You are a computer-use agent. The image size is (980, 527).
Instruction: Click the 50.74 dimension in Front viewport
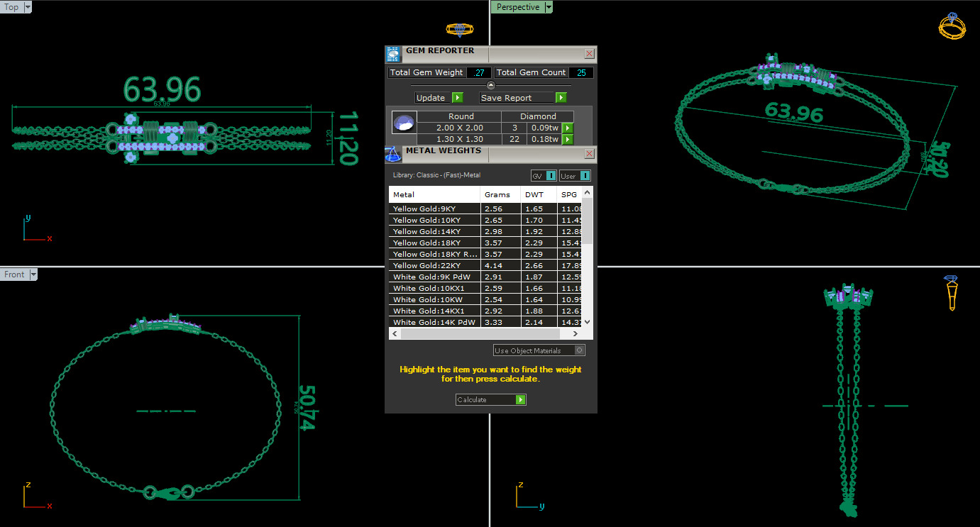(307, 408)
